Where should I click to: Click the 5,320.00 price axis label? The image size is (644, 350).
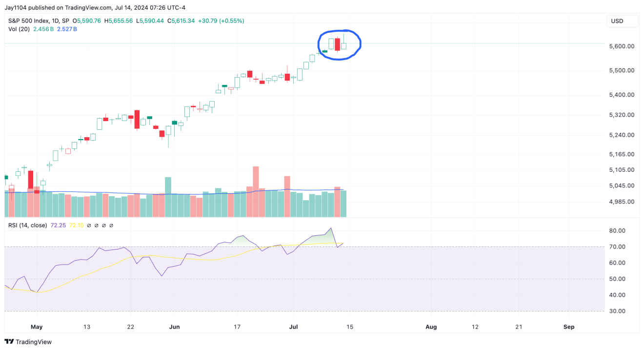coord(622,115)
